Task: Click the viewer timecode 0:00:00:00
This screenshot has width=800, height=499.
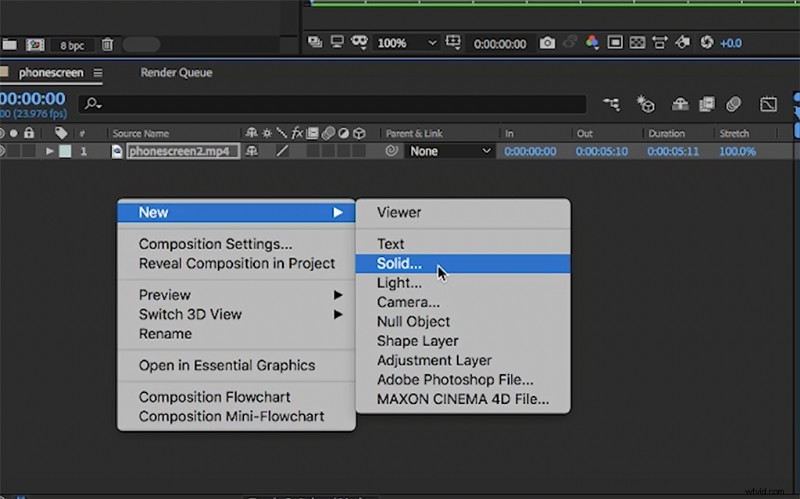Action: (x=499, y=44)
